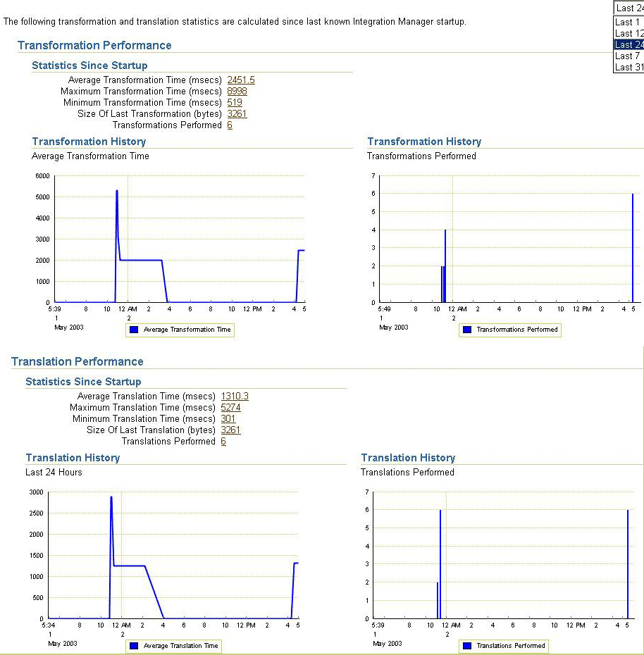Screen dimensions: 644x655
Task: Select the 'Last 31' time period option
Action: [x=629, y=67]
